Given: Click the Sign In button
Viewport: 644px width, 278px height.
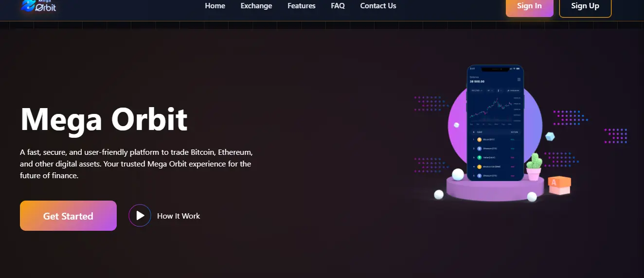Looking at the screenshot, I should [529, 6].
